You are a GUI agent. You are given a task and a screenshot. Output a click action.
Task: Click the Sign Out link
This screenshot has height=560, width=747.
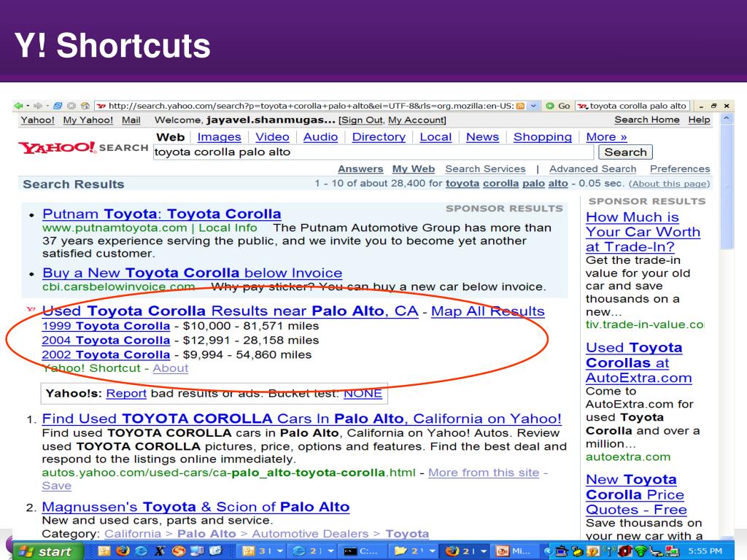[362, 120]
